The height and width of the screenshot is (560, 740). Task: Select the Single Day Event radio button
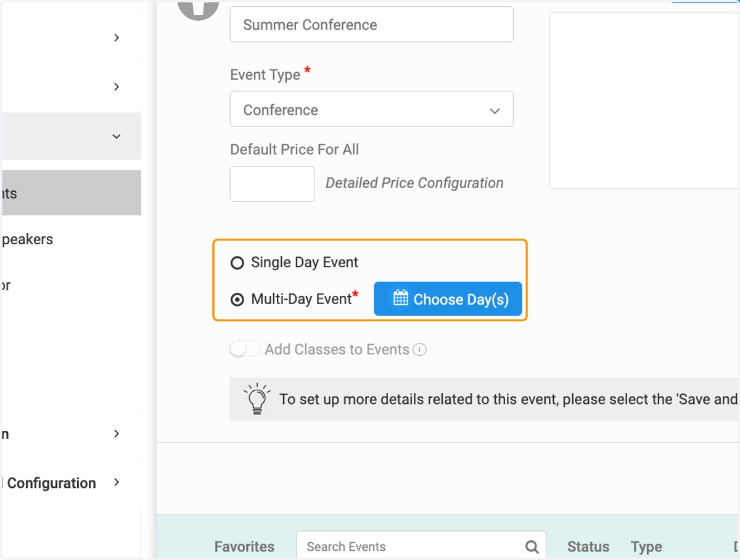tap(237, 263)
